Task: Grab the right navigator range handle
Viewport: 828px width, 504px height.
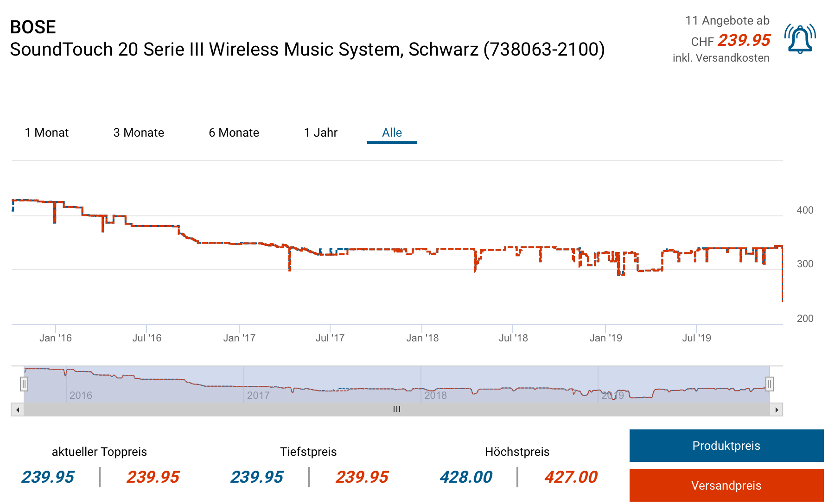Action: coord(770,384)
